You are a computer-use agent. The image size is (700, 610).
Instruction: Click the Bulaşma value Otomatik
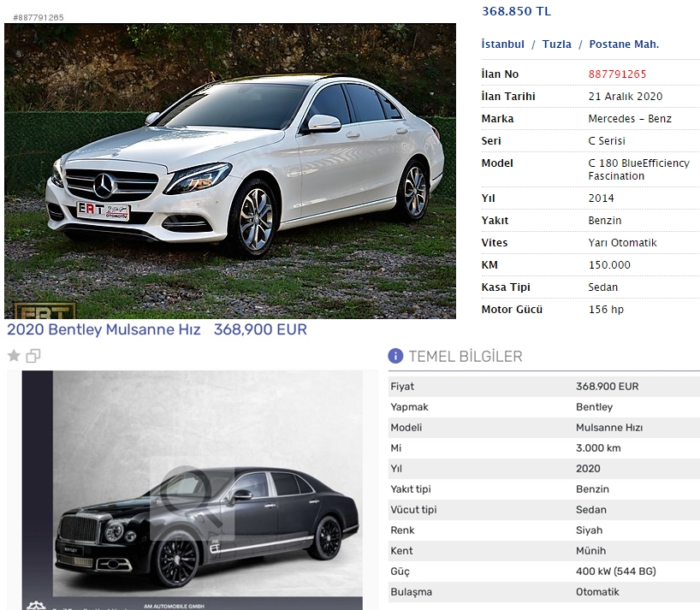click(597, 592)
